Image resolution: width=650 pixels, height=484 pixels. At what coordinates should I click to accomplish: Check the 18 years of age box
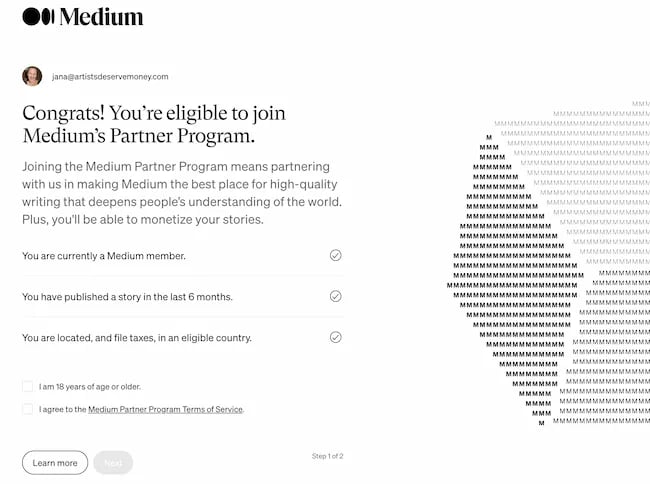tap(28, 386)
